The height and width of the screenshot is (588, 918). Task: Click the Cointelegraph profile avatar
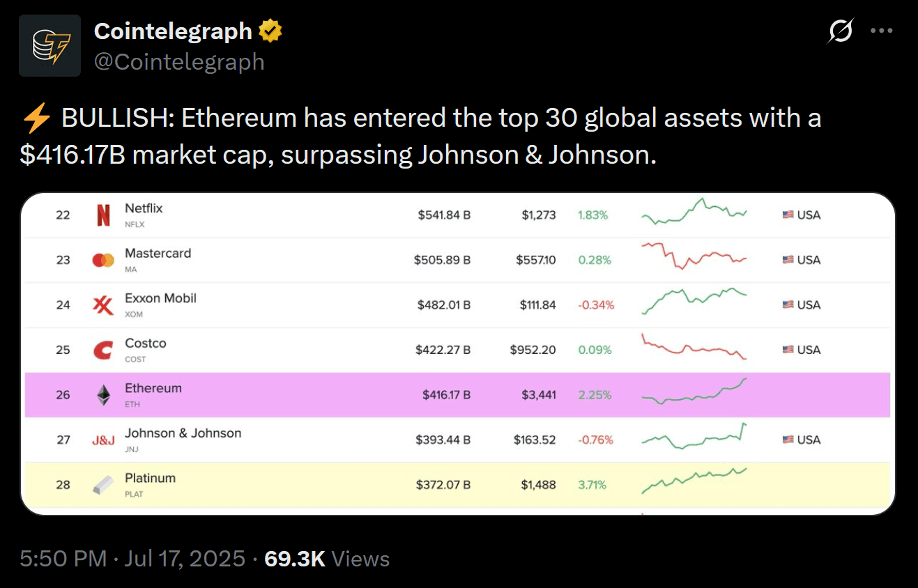point(49,45)
